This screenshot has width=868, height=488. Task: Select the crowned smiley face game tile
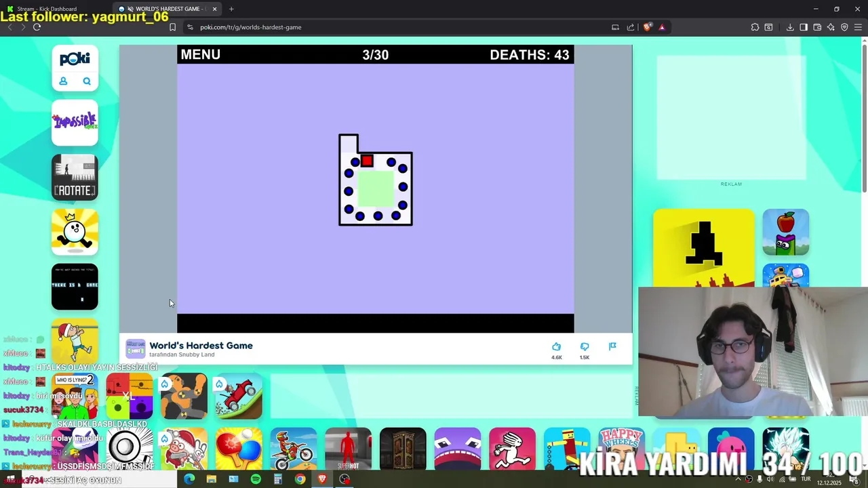(75, 232)
